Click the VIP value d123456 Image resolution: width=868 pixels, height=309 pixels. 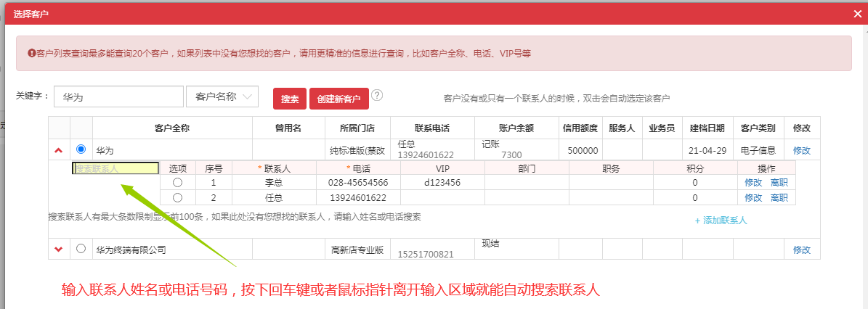(x=442, y=182)
